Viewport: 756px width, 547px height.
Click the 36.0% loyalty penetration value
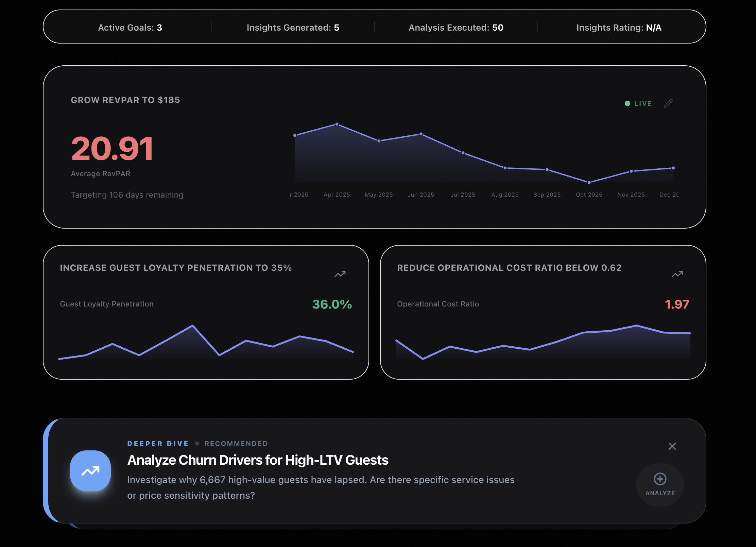(332, 304)
